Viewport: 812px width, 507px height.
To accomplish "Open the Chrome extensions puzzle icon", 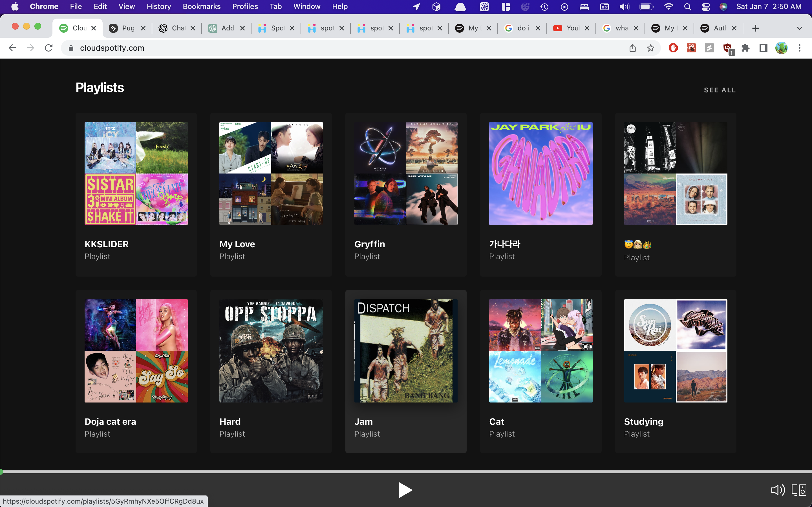I will point(745,48).
